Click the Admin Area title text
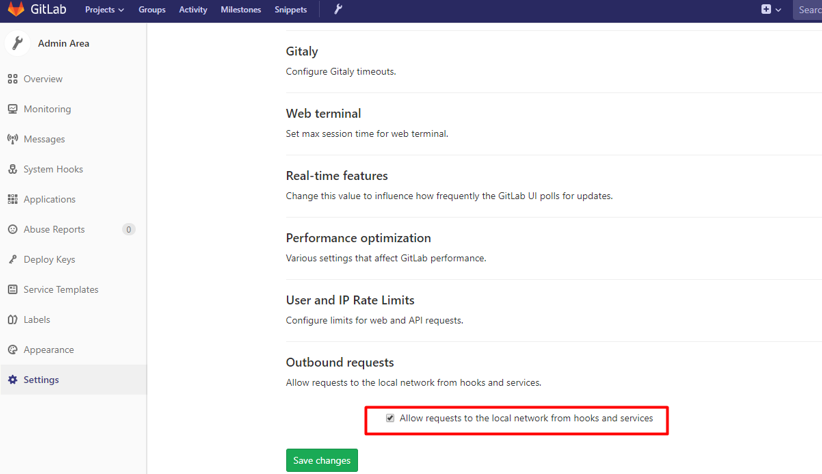Screen dimensions: 822x474 pyautogui.click(x=63, y=44)
